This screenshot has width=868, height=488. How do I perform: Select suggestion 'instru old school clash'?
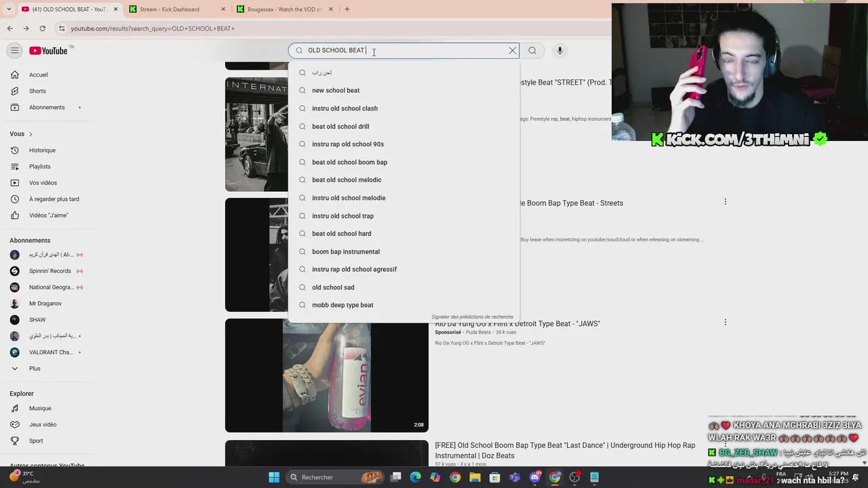[x=403, y=108]
